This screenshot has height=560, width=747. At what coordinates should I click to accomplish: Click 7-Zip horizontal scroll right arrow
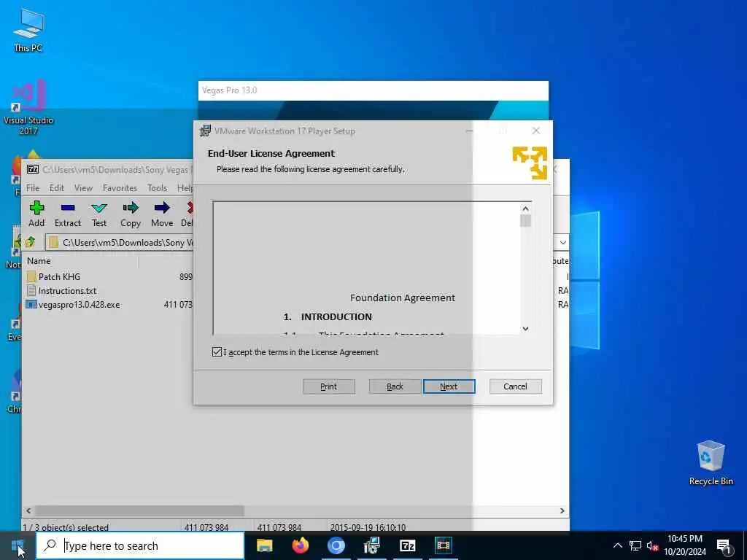[x=562, y=510]
